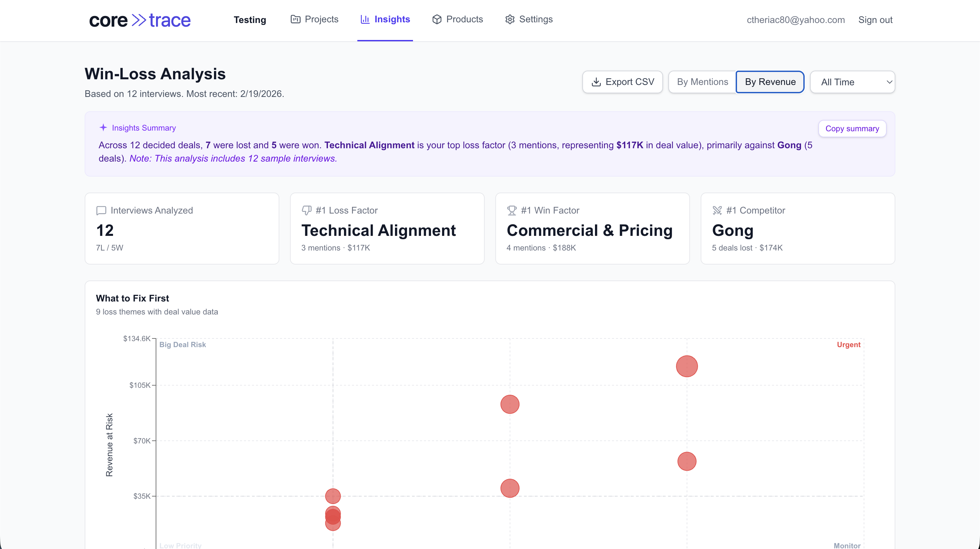Viewport: 980px width, 549px height.
Task: Click the Copy summary button
Action: click(x=852, y=129)
